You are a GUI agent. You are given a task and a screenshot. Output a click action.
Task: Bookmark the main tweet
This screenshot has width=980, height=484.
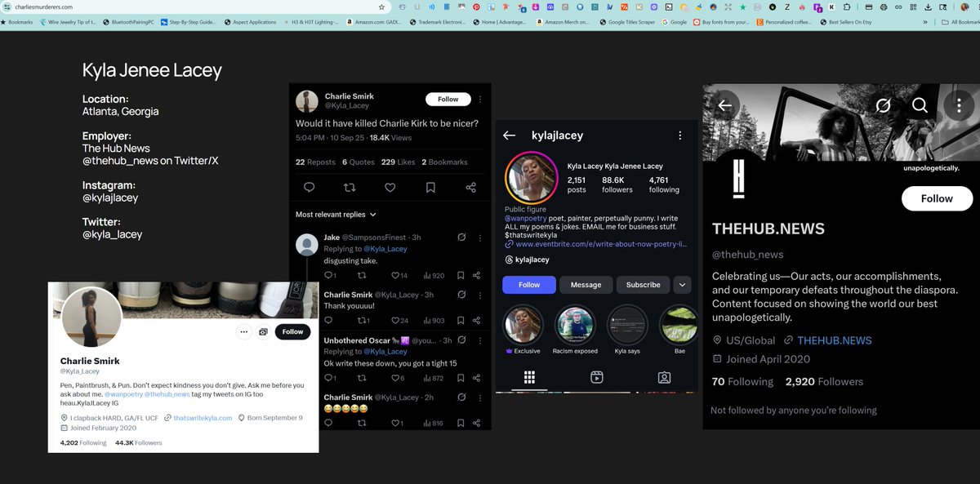pyautogui.click(x=430, y=188)
